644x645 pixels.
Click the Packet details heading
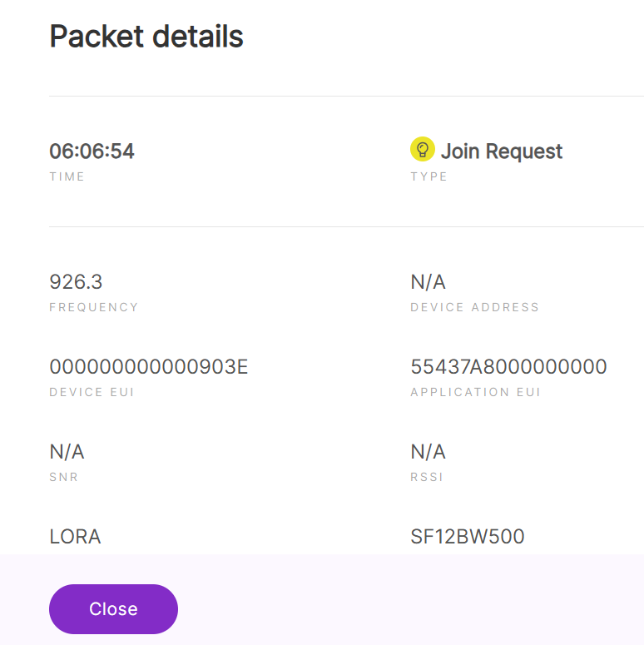pos(146,37)
